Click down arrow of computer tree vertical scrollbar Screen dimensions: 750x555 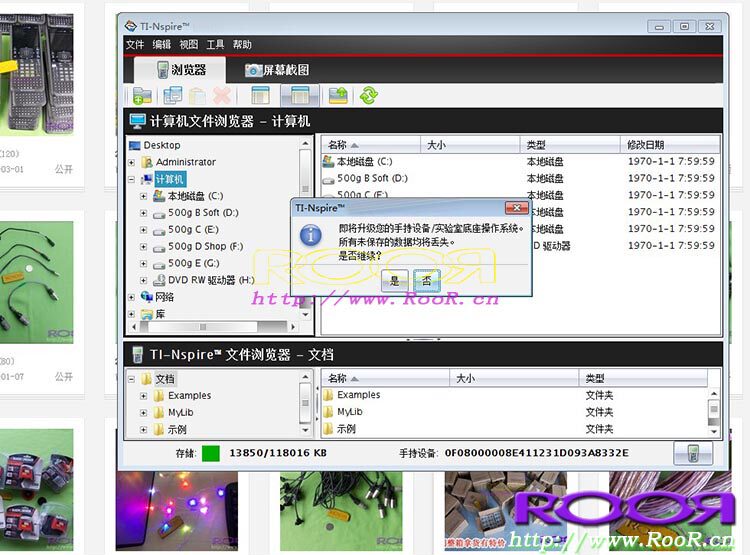click(x=305, y=314)
